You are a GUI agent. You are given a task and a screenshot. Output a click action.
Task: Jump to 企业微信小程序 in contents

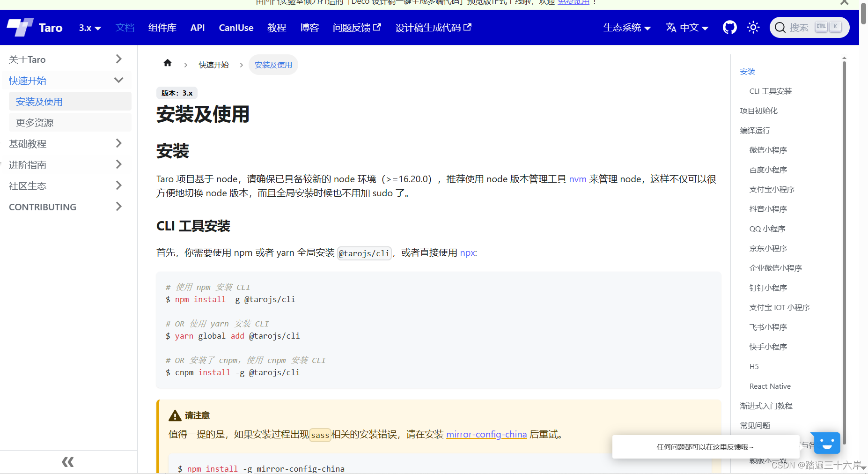click(775, 268)
